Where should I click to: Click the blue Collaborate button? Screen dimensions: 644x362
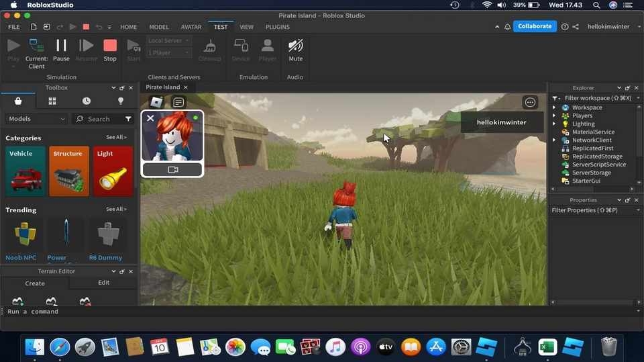point(535,26)
